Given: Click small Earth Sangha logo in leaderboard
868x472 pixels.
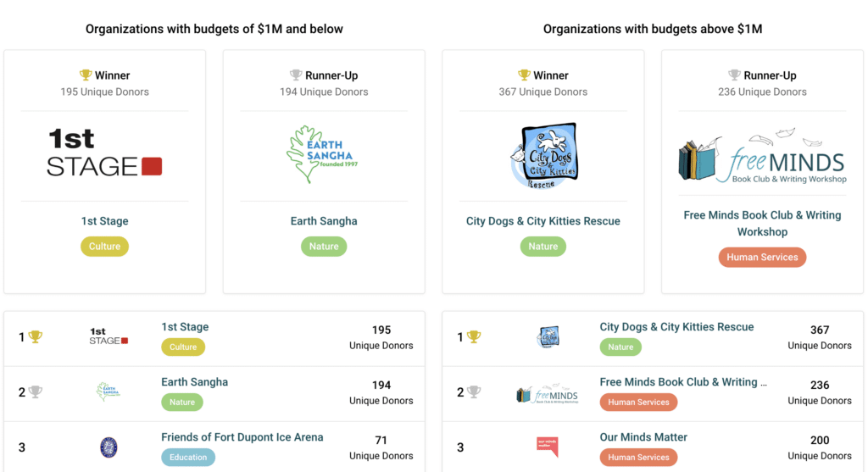Looking at the screenshot, I should tap(108, 391).
